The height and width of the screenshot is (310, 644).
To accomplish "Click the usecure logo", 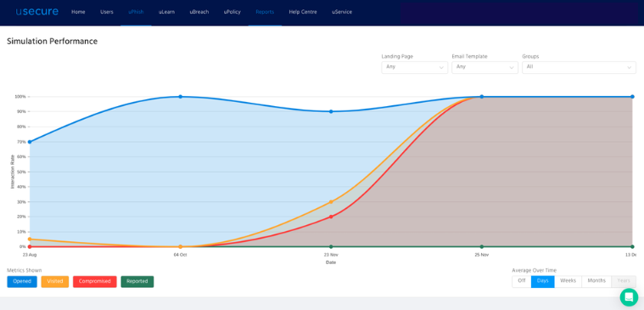I will tap(37, 12).
